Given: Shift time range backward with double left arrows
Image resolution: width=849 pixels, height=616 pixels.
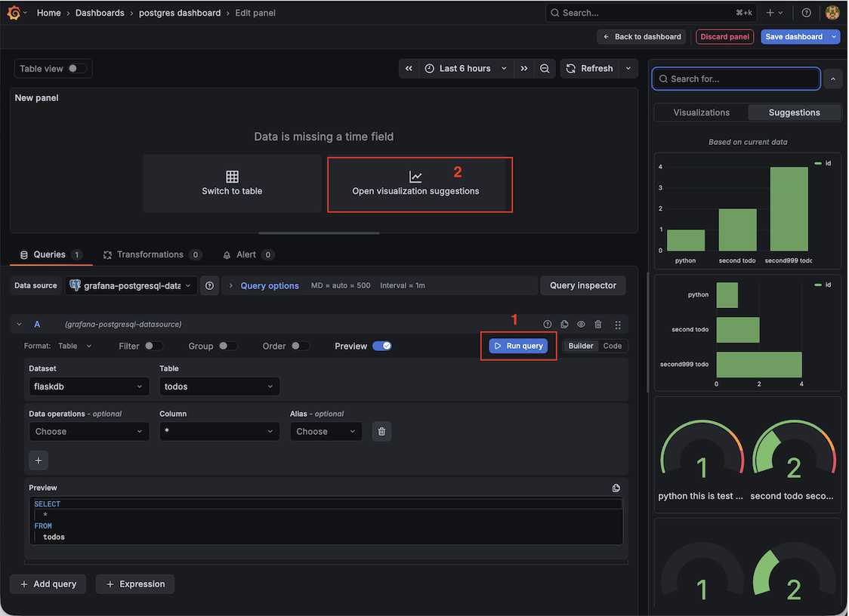Looking at the screenshot, I should click(x=409, y=68).
